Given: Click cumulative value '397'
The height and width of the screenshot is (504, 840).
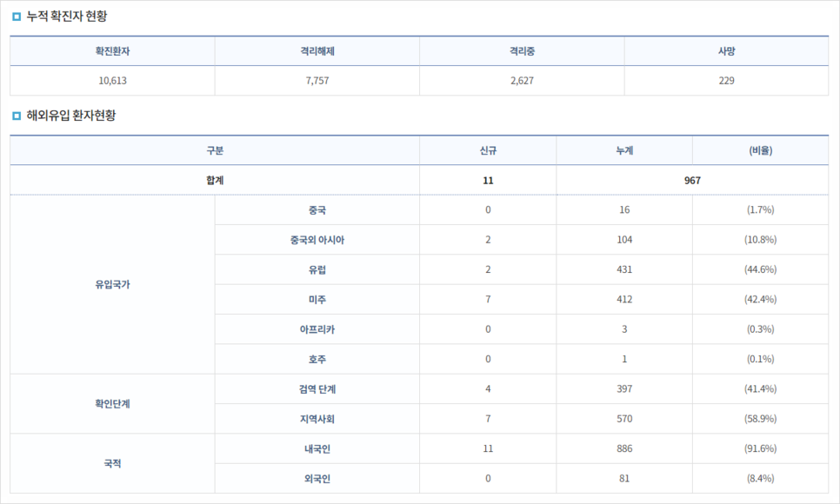Looking at the screenshot, I should click(624, 388).
